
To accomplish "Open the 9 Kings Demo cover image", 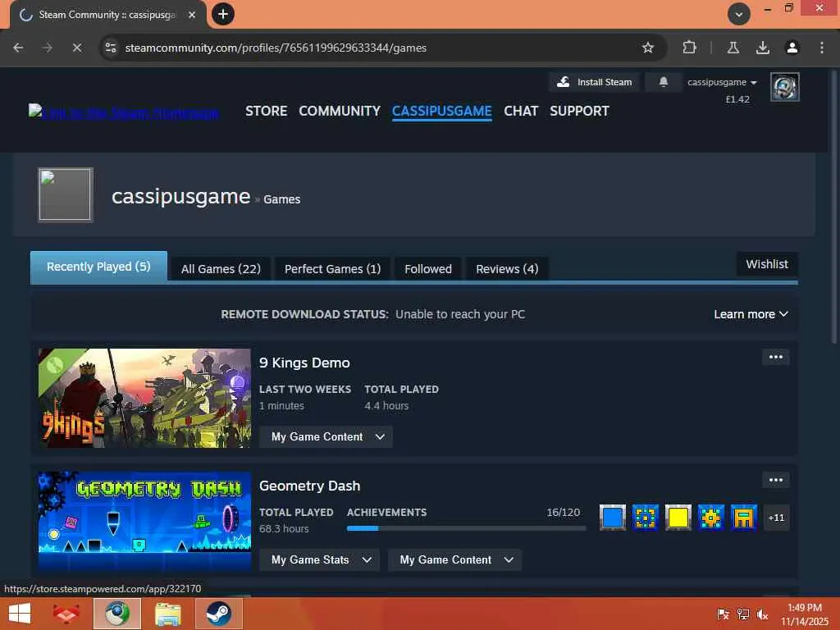I will (x=144, y=398).
